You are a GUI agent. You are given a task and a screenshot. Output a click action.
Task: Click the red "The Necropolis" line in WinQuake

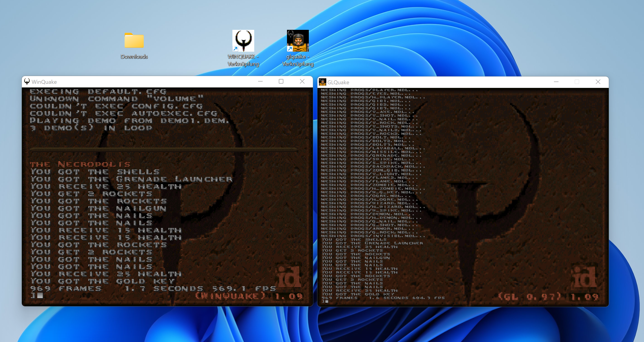click(x=80, y=164)
